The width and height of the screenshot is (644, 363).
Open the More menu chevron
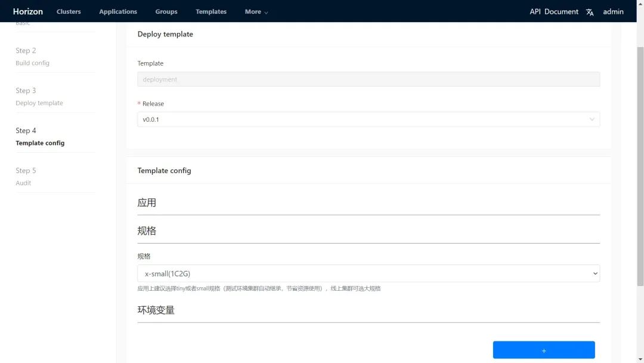266,12
